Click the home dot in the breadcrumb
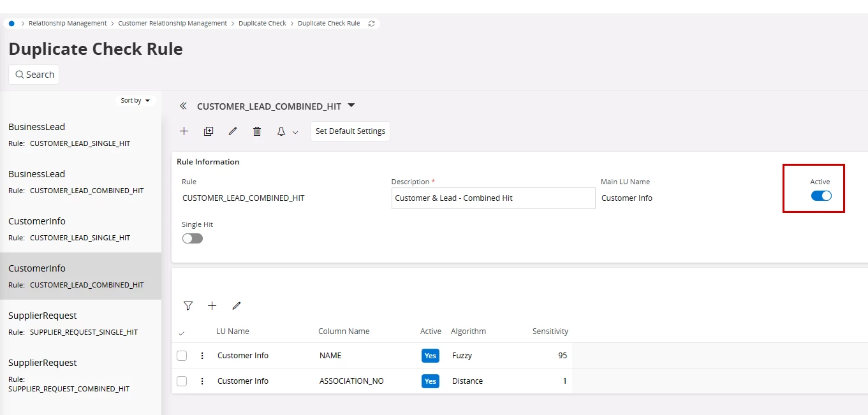 [11, 24]
